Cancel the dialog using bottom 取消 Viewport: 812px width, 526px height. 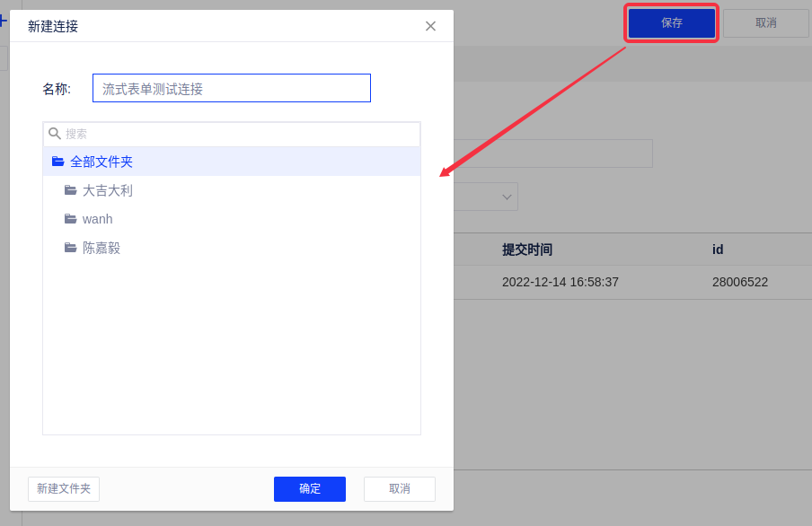point(399,489)
